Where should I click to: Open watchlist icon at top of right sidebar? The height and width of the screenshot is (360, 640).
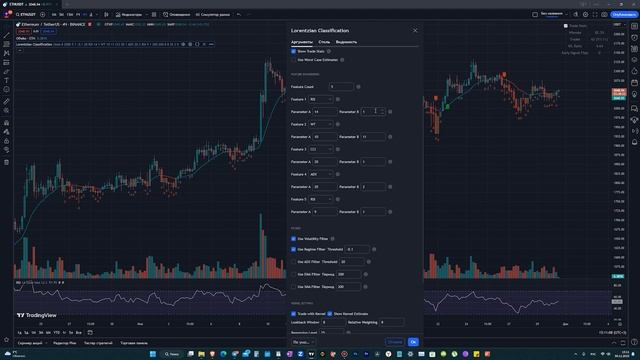634,26
